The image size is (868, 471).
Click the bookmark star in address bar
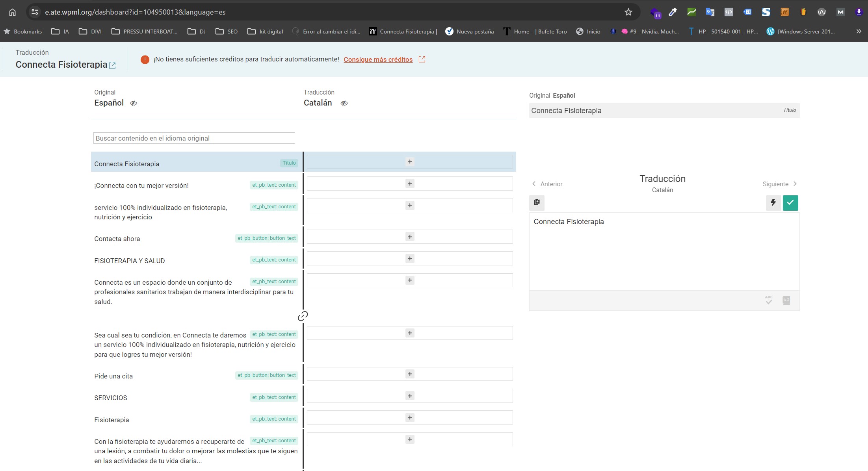[x=628, y=12]
